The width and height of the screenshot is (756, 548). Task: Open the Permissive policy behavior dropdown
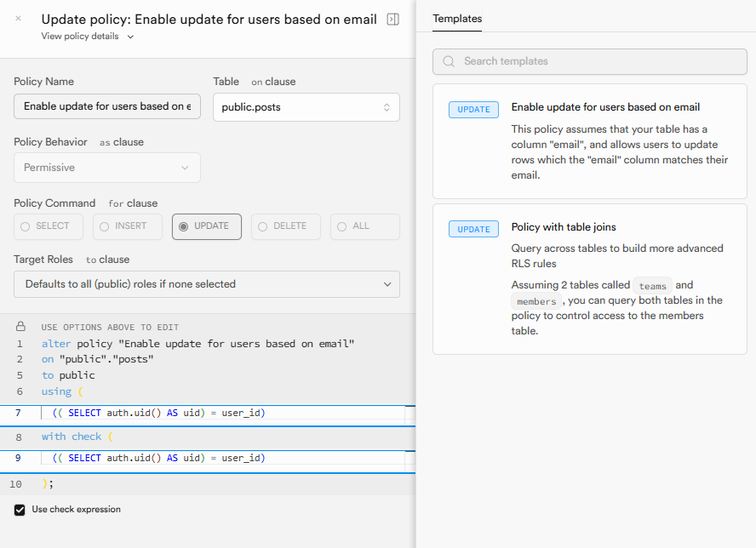(107, 168)
